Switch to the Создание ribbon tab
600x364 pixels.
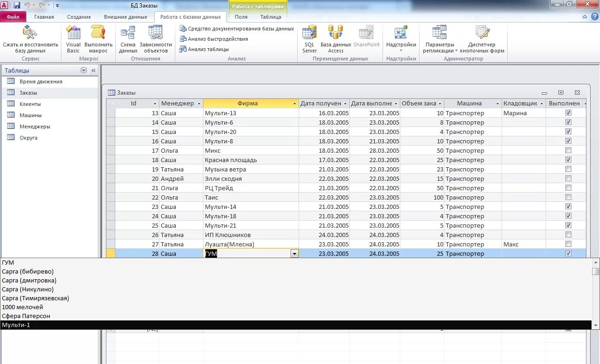(79, 17)
